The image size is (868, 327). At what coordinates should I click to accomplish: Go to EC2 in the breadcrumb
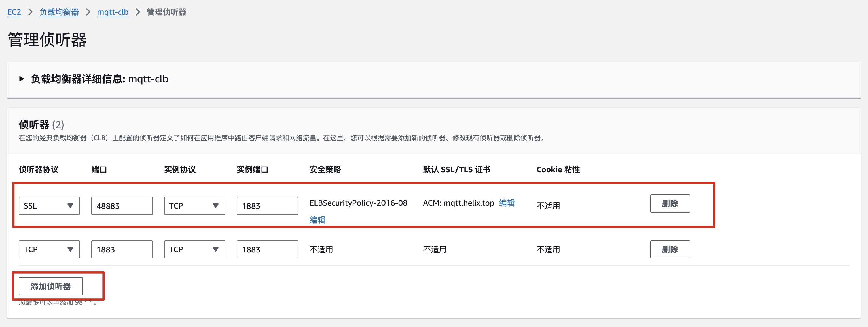(14, 12)
